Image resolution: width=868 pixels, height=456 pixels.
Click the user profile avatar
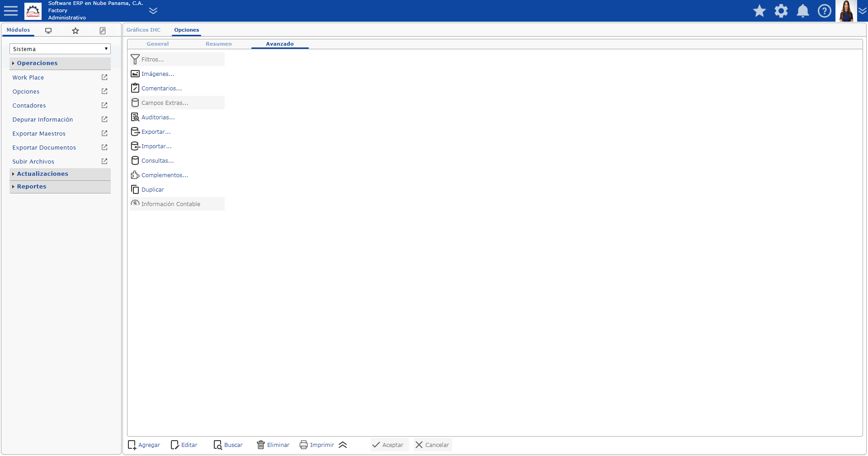846,11
